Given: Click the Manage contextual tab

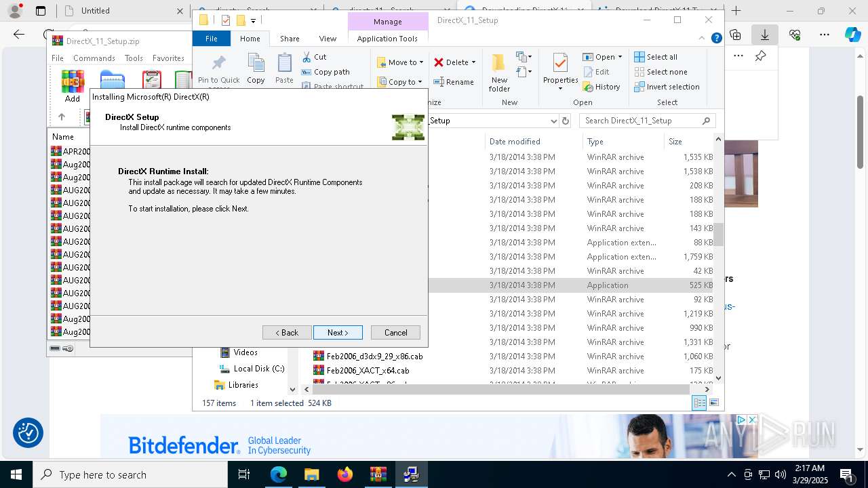Looking at the screenshot, I should coord(387,22).
